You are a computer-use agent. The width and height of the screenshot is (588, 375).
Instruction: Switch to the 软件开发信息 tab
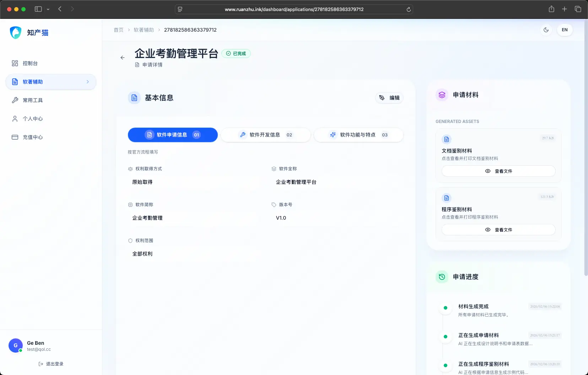click(x=265, y=135)
